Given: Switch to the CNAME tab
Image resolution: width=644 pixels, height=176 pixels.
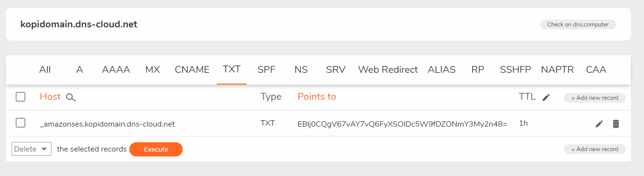Looking at the screenshot, I should (x=192, y=69).
